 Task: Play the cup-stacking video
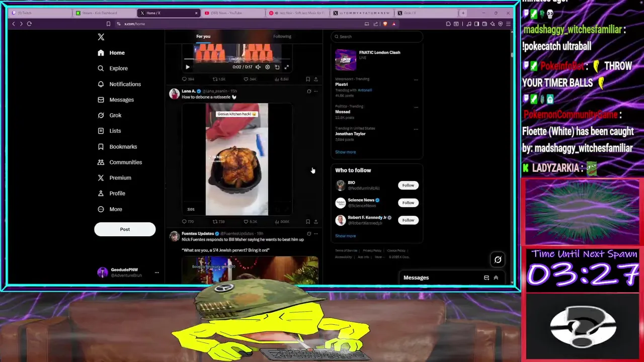pyautogui.click(x=187, y=67)
